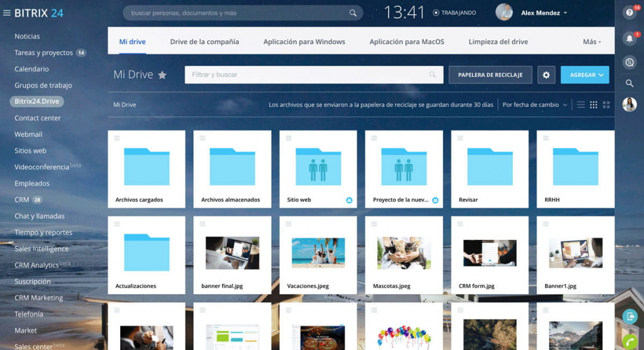Image resolution: width=644 pixels, height=350 pixels.
Task: Switch to 'Drive de la compañía' tab
Action: [x=204, y=42]
